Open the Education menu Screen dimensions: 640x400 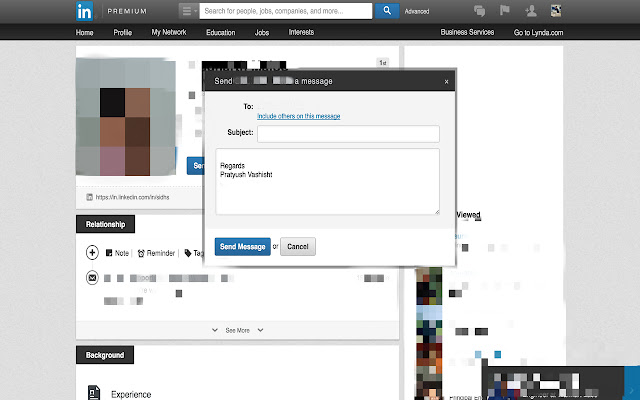pos(220,32)
